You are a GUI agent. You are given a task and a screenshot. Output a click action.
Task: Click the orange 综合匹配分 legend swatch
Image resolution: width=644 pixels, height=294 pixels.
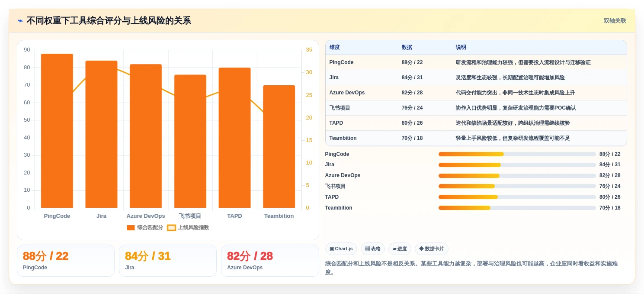131,228
